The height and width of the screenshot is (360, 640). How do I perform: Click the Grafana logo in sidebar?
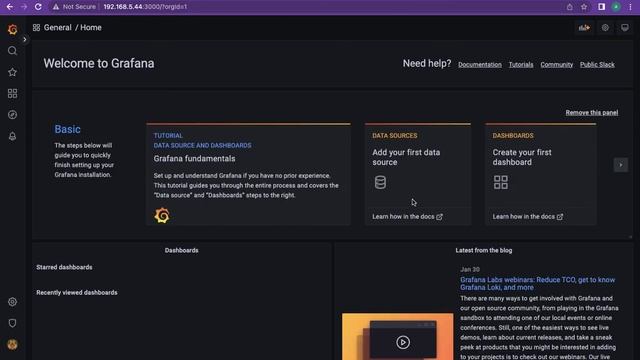click(12, 29)
